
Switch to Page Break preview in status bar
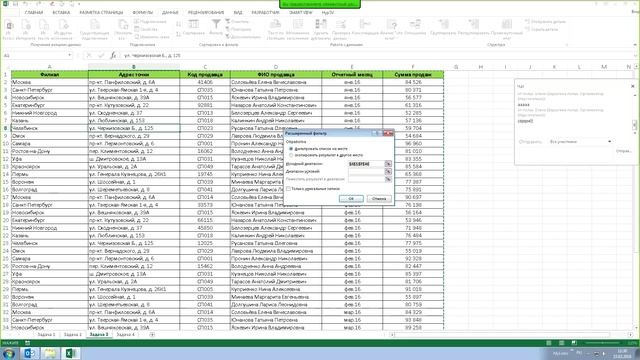click(574, 343)
